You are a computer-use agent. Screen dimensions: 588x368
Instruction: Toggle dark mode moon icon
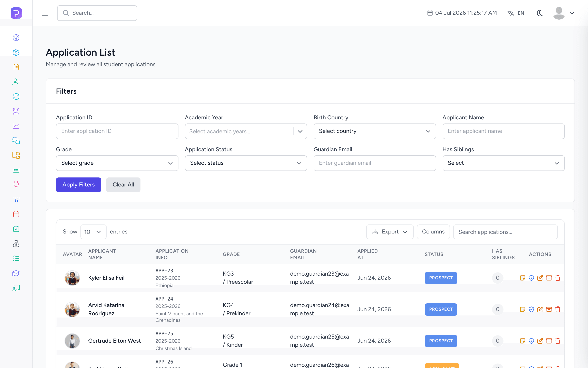click(540, 13)
